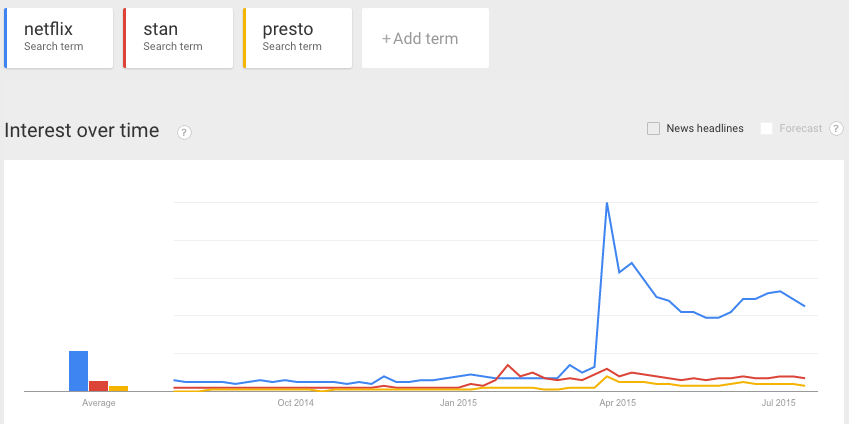This screenshot has width=849, height=424.
Task: Enable the News headlines checkbox
Action: click(654, 128)
